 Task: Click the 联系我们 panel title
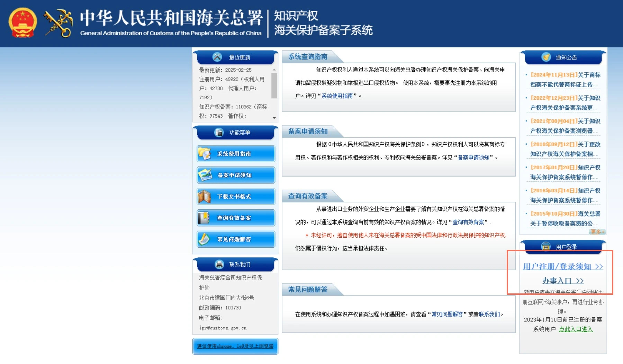click(x=240, y=265)
